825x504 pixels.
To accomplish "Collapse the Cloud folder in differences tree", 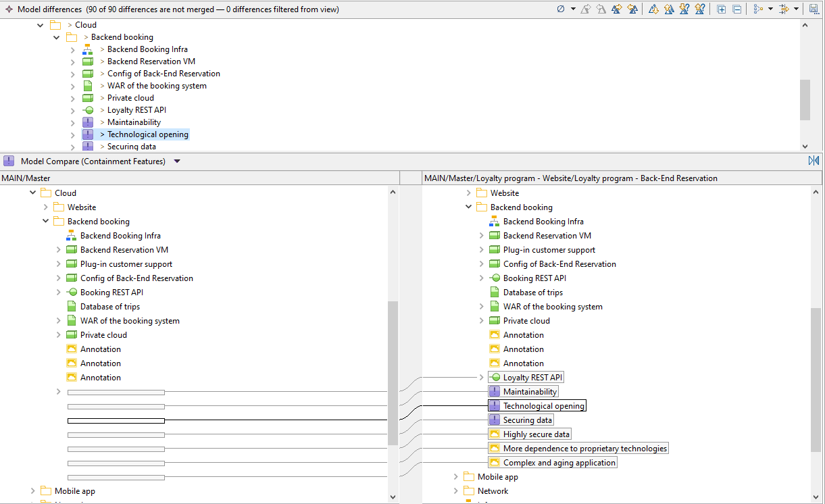I will pyautogui.click(x=41, y=25).
